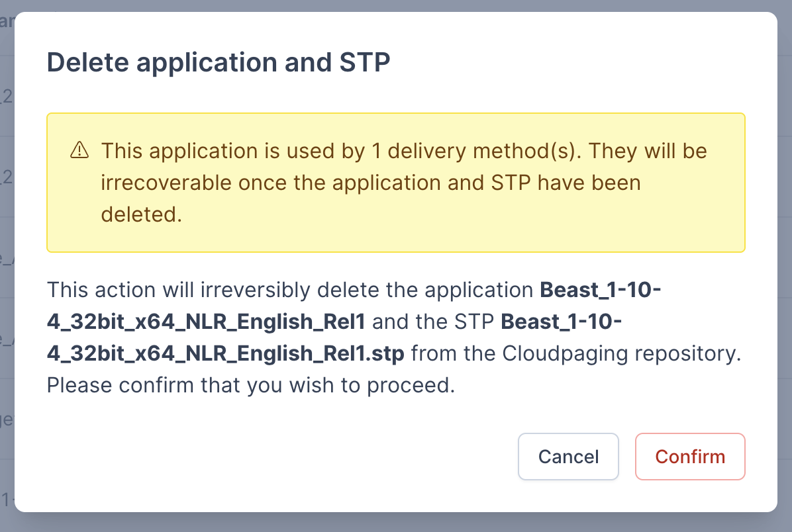Click the dimmed overlay above the dialog
This screenshot has width=792, height=532.
tap(396, 5)
